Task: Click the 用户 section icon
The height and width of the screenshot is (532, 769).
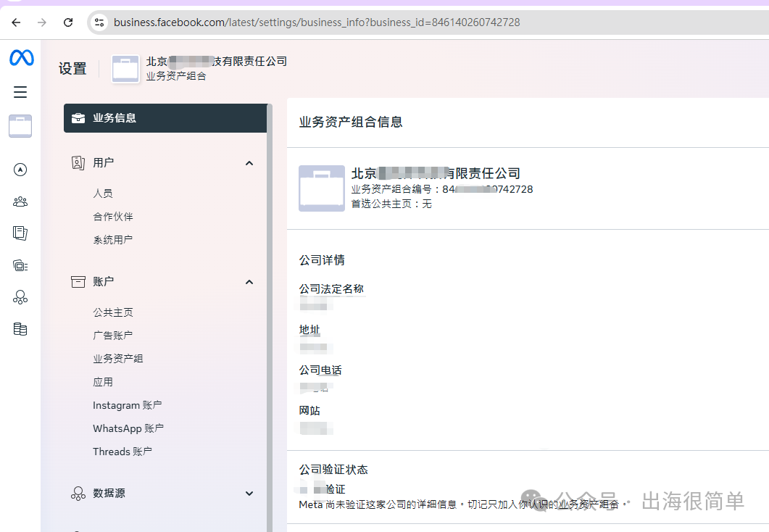Action: tap(78, 163)
